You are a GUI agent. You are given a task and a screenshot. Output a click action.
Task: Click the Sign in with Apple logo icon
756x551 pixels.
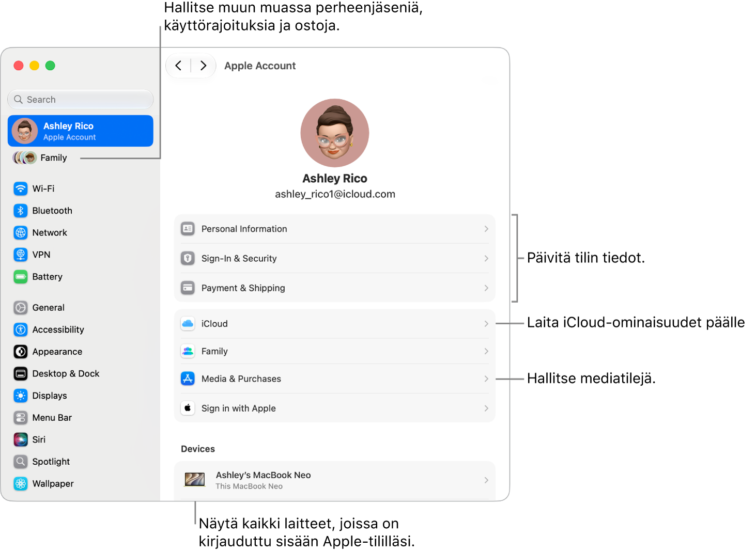click(188, 408)
